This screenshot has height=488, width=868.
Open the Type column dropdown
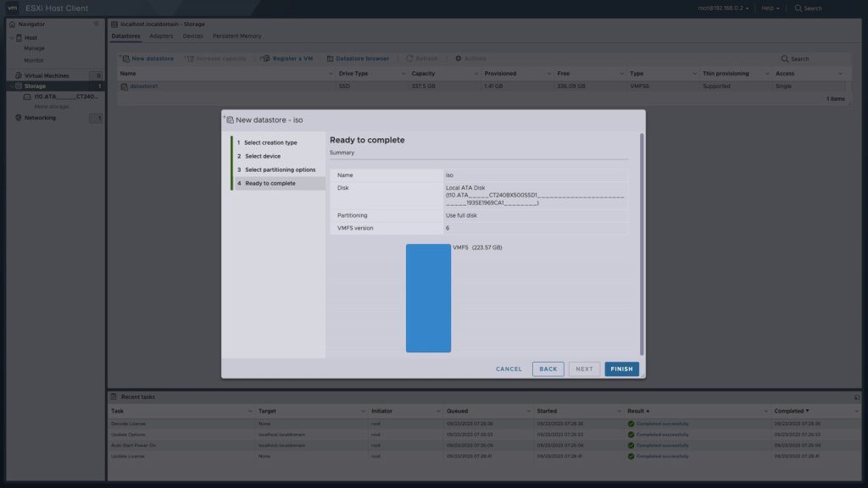point(694,74)
